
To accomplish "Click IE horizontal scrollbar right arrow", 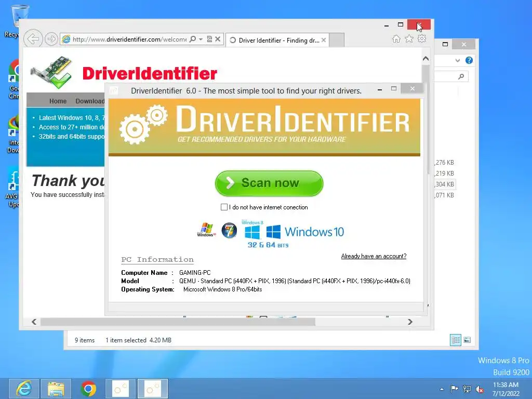I will click(x=410, y=322).
